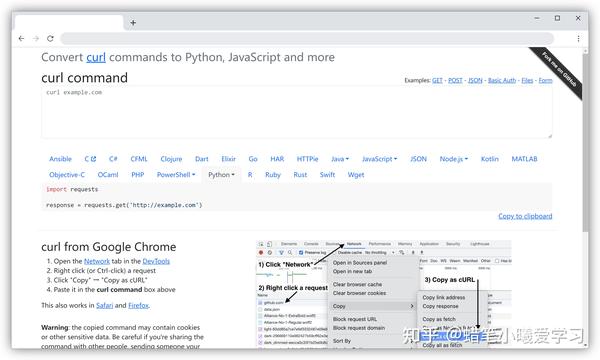Switch to the Rust tab
The width and height of the screenshot is (600, 360).
(300, 174)
